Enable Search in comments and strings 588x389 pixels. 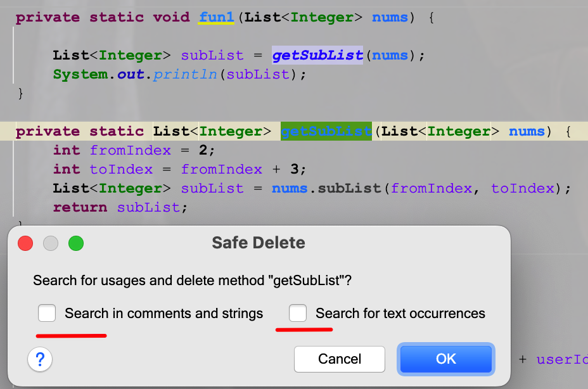coord(47,313)
